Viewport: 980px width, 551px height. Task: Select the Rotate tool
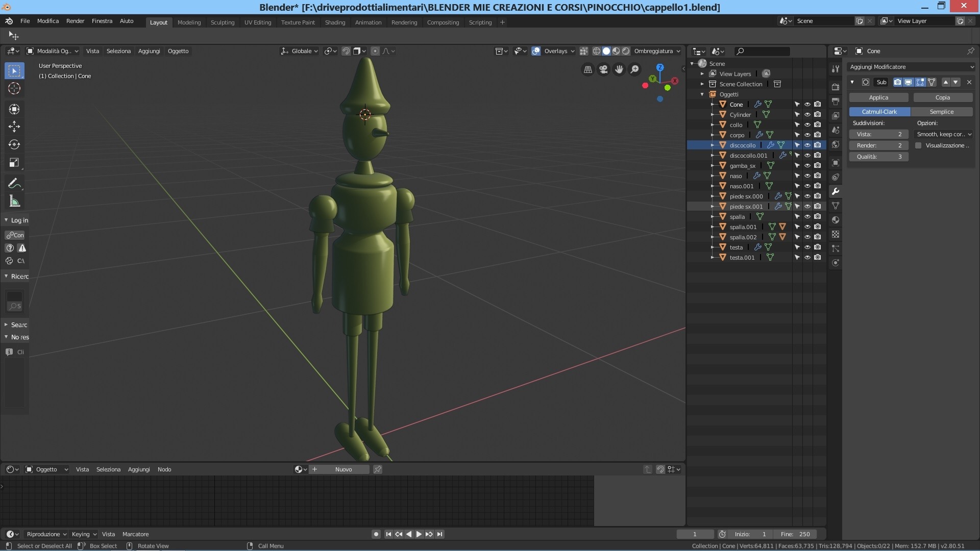(x=14, y=145)
